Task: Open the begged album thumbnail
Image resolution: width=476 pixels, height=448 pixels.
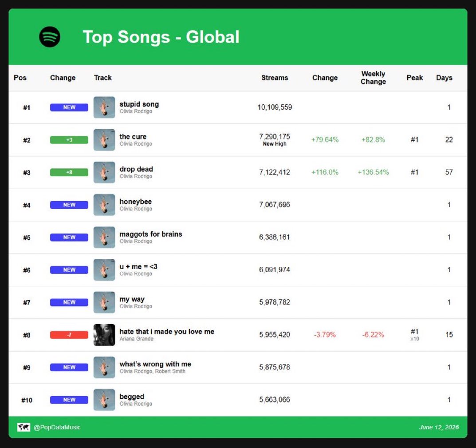Action: (104, 400)
